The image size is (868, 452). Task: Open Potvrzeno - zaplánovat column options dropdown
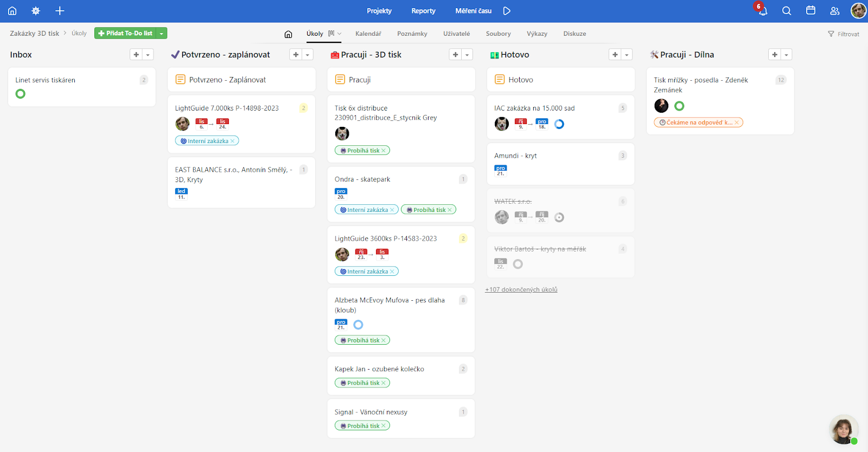pos(307,55)
